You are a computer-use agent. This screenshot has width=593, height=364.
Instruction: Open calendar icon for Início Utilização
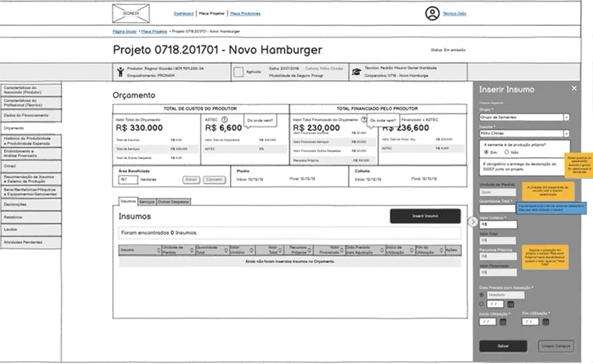click(x=503, y=321)
